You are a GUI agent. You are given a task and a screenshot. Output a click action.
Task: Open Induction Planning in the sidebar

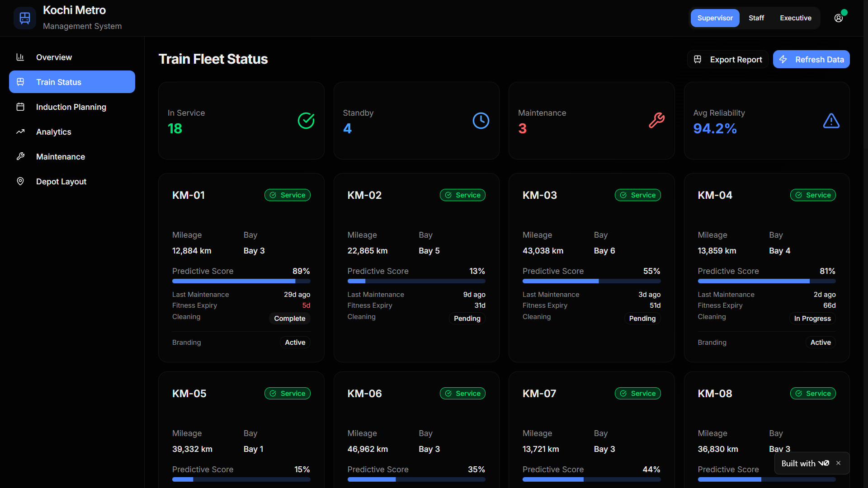click(x=71, y=107)
